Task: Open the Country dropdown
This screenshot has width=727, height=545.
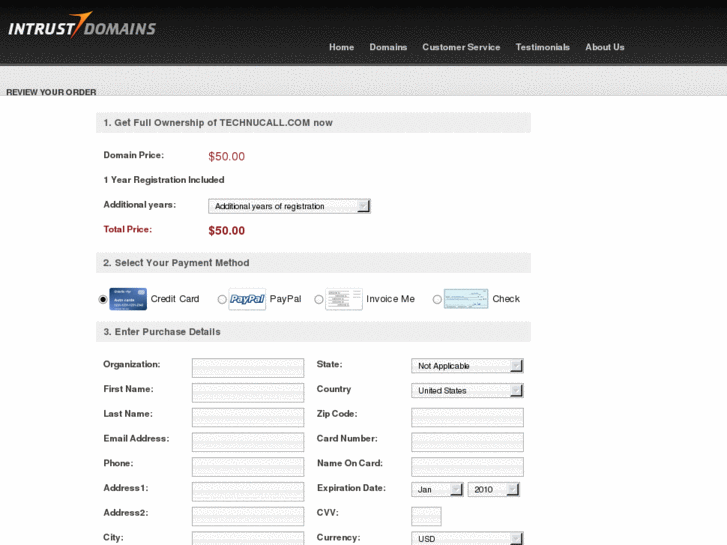Action: point(467,391)
